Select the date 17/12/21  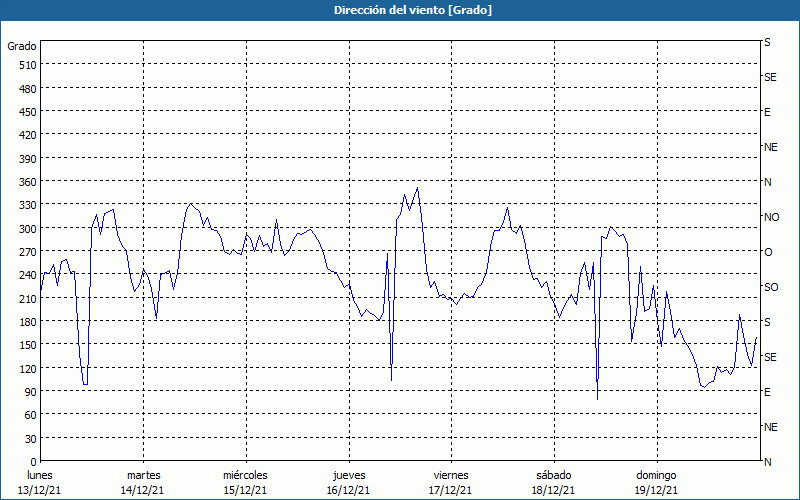click(x=451, y=490)
